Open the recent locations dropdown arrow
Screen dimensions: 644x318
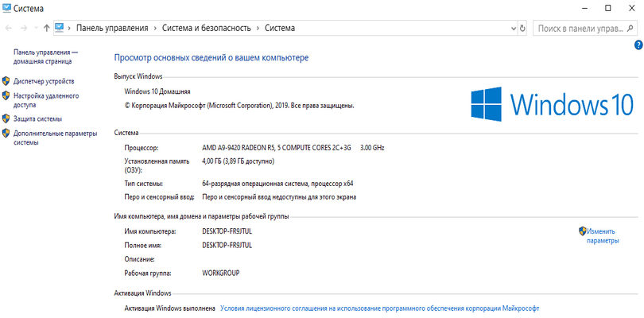click(x=36, y=28)
